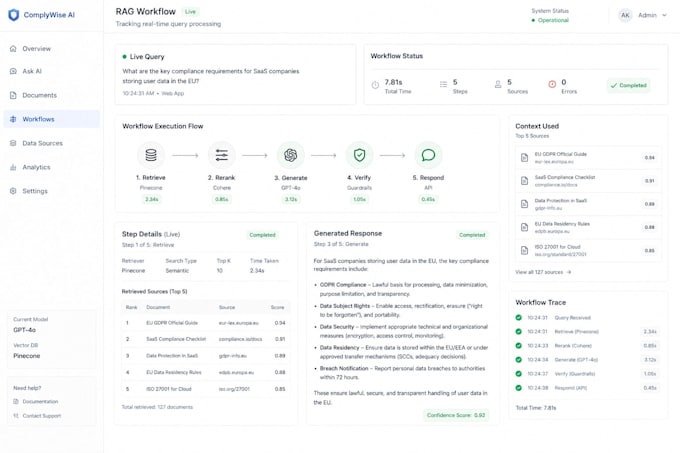This screenshot has width=680, height=453.
Task: Open Ask AI from the sidebar
Action: [x=52, y=71]
